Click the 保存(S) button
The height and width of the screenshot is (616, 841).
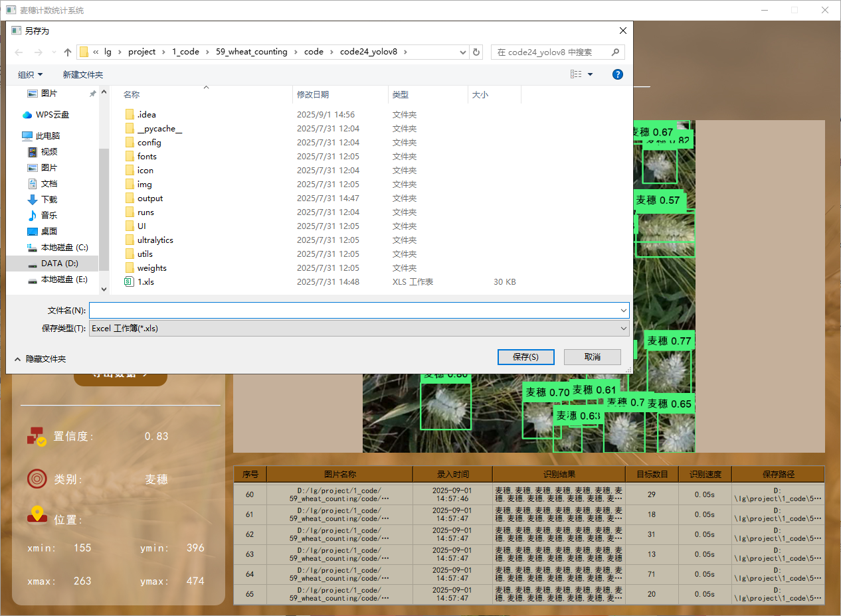pyautogui.click(x=525, y=357)
